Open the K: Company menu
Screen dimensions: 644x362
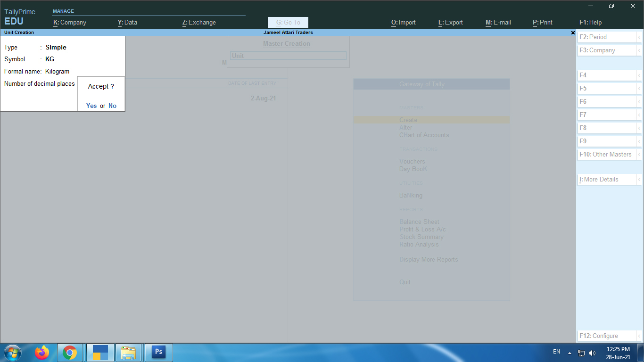click(x=70, y=22)
